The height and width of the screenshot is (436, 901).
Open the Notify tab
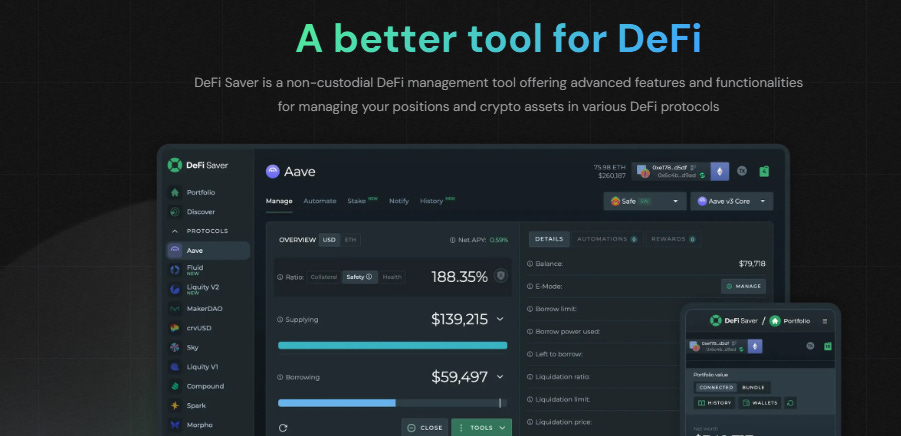[x=399, y=201]
